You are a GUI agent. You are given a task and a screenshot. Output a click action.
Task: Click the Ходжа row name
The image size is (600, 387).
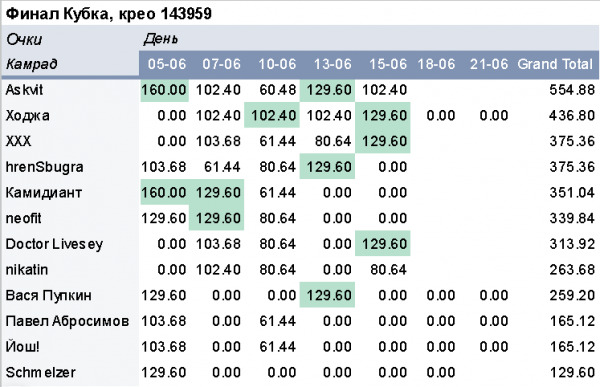pos(28,116)
